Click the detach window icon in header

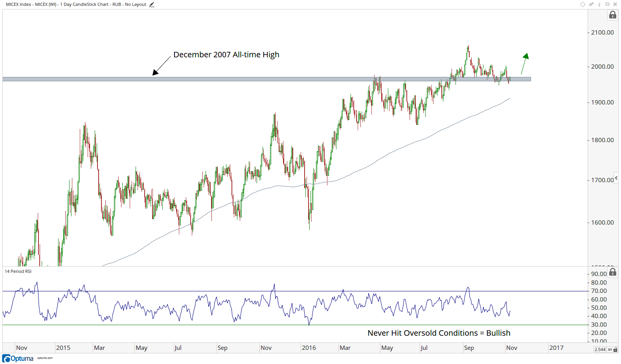point(607,4)
